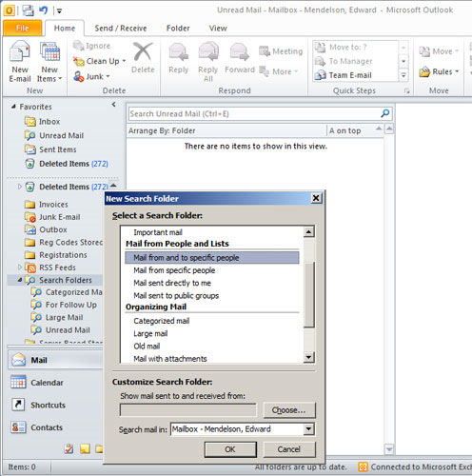
Task: Switch to the Send / Receive tab
Action: pyautogui.click(x=121, y=28)
